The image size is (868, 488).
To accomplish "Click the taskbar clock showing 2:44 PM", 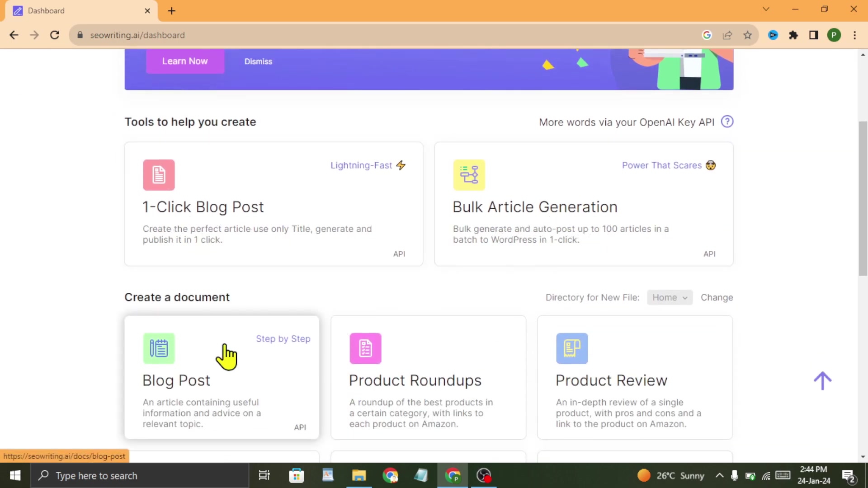I will coord(814,475).
